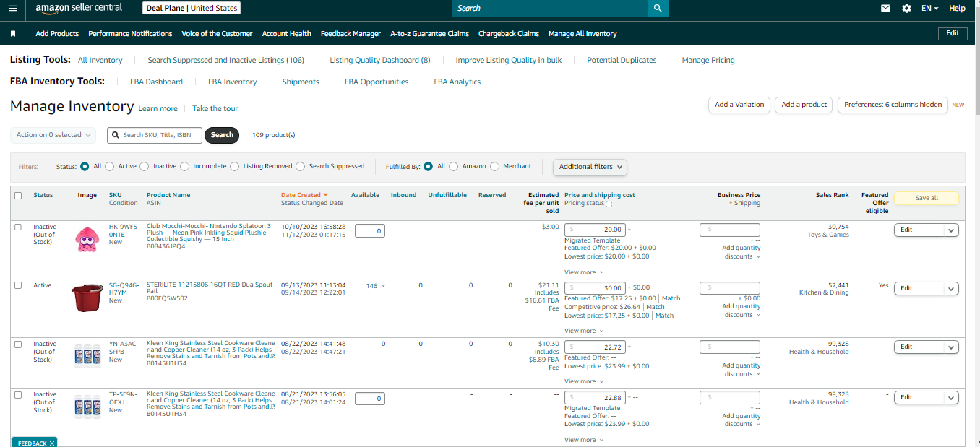The width and height of the screenshot is (980, 447).
Task: Close the Feedback tab with X
Action: (52, 443)
